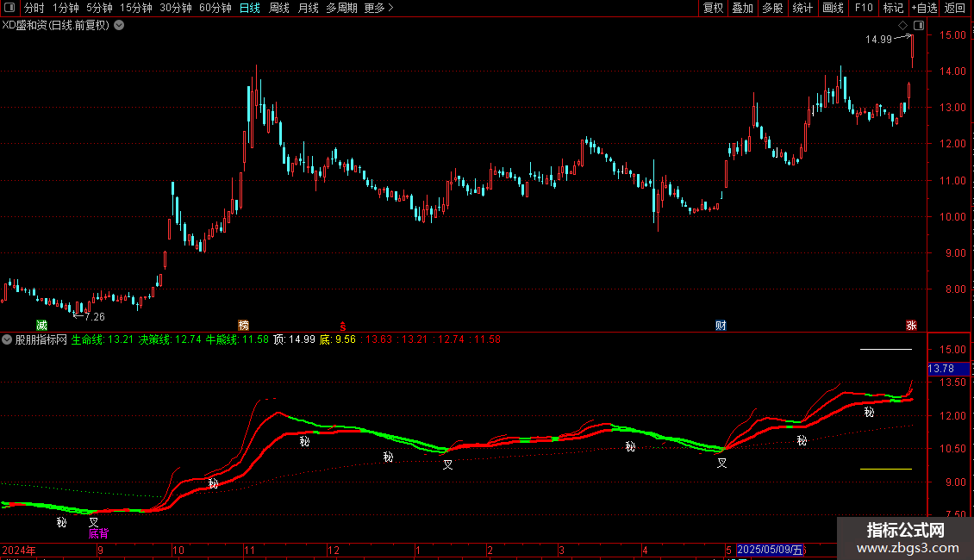This screenshot has height=560, width=974.
Task: Click month 11 on the time axis
Action: [250, 550]
